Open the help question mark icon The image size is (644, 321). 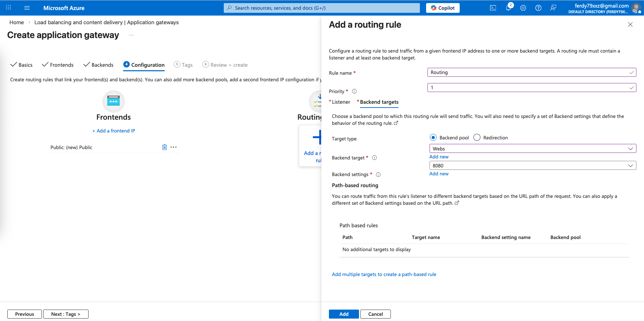pyautogui.click(x=538, y=8)
